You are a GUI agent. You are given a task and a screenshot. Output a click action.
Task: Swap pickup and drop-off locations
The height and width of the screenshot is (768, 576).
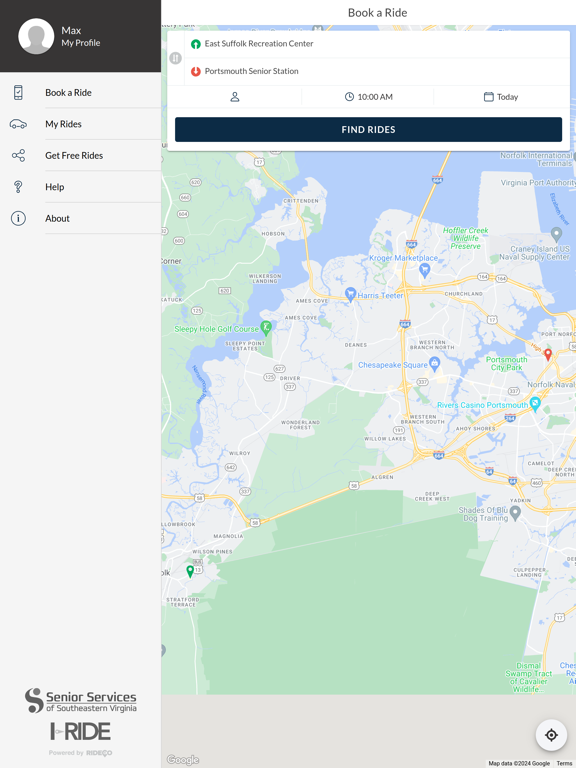coord(175,58)
